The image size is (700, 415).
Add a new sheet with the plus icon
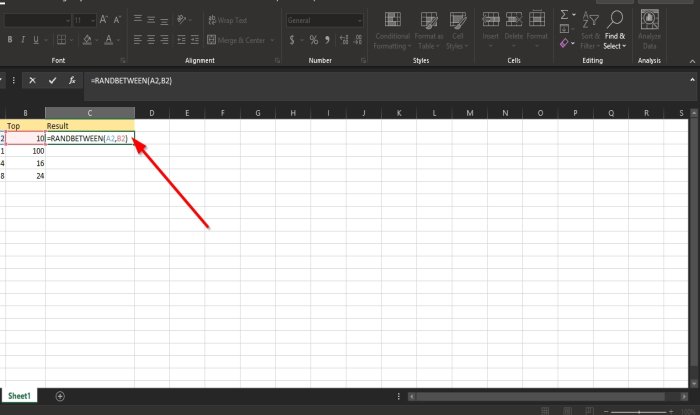coord(60,396)
